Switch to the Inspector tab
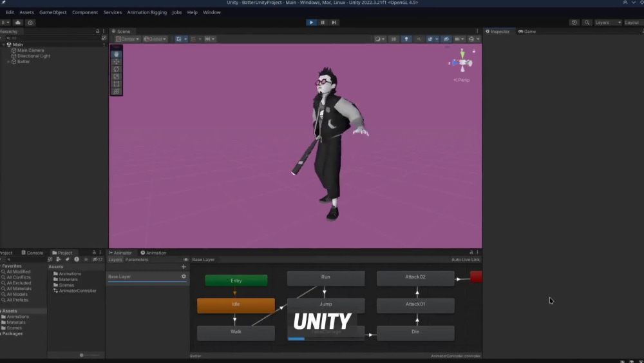Image resolution: width=644 pixels, height=363 pixels. 497,31
